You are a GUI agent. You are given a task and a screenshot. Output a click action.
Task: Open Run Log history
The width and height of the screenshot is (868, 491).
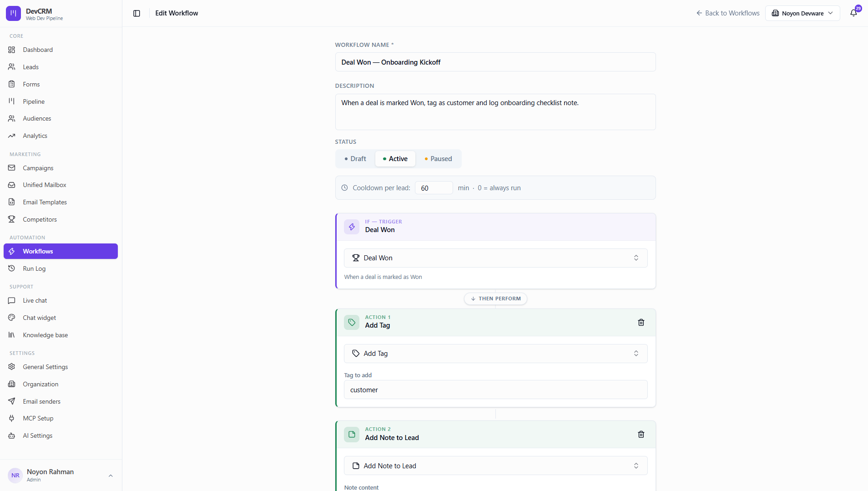point(61,268)
